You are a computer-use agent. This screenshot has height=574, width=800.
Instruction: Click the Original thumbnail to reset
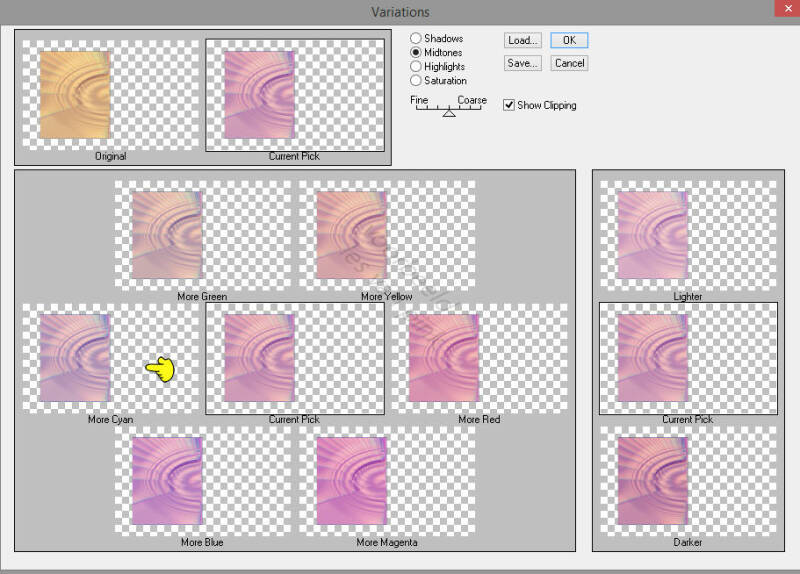pyautogui.click(x=111, y=95)
